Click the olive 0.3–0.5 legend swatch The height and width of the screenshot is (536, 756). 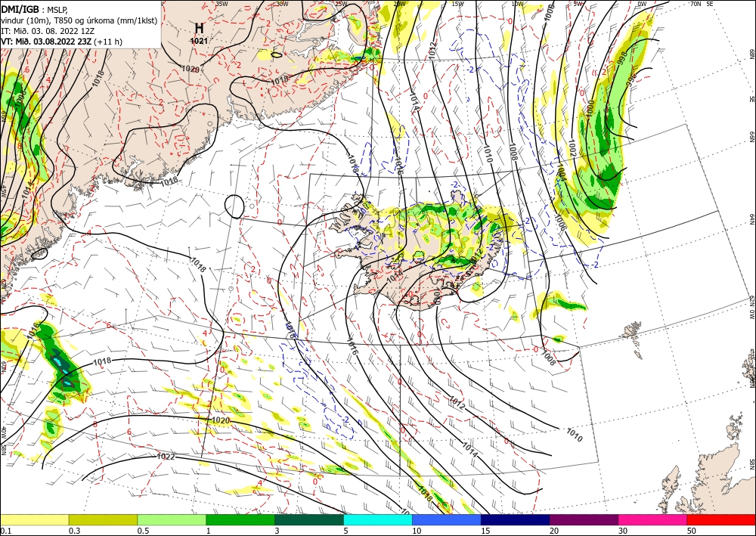click(x=103, y=519)
